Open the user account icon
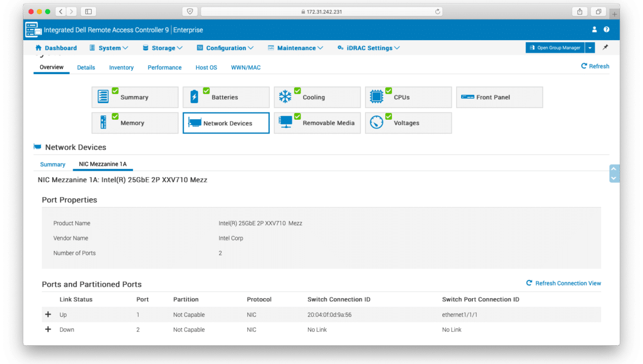The width and height of the screenshot is (643, 364). coord(594,30)
